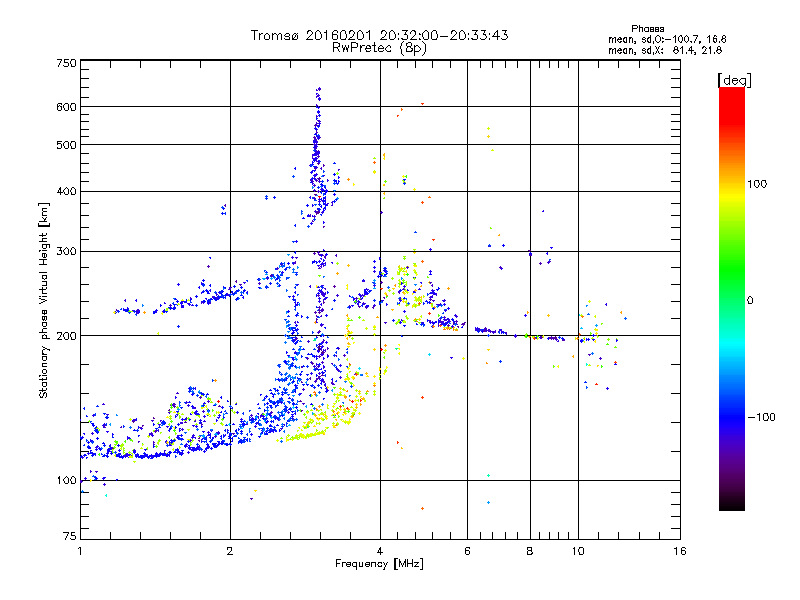Click the x-axis label 'Frequency [MHz]'
Screen dimensions: 800x600
pyautogui.click(x=379, y=564)
